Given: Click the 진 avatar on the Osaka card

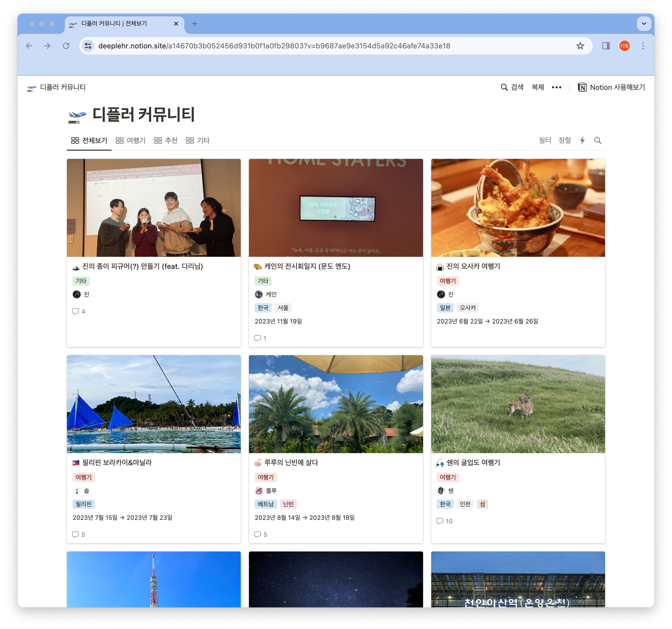Looking at the screenshot, I should tap(441, 294).
